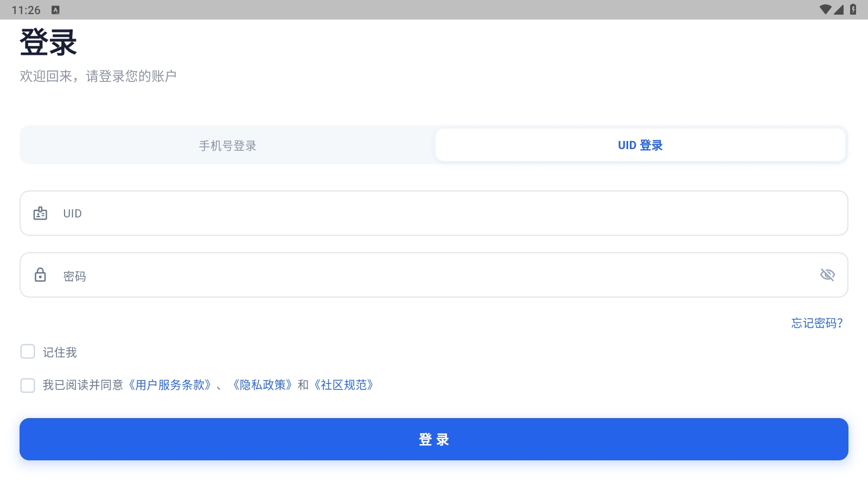Tap the cellular signal status bar icon
The width and height of the screenshot is (868, 488).
point(839,9)
